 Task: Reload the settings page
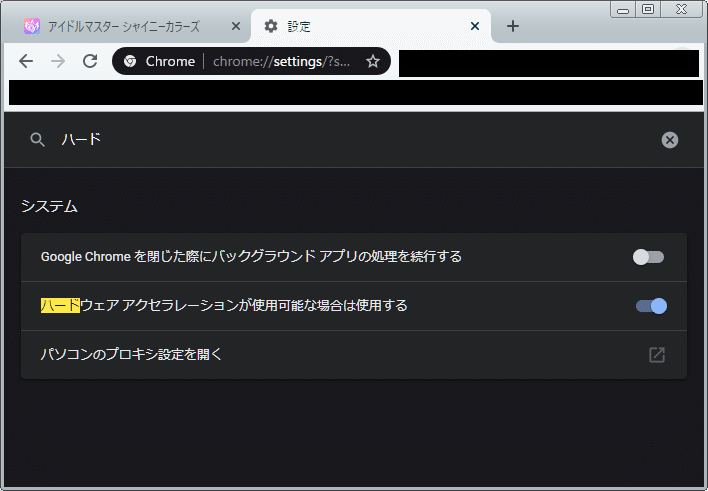point(90,61)
